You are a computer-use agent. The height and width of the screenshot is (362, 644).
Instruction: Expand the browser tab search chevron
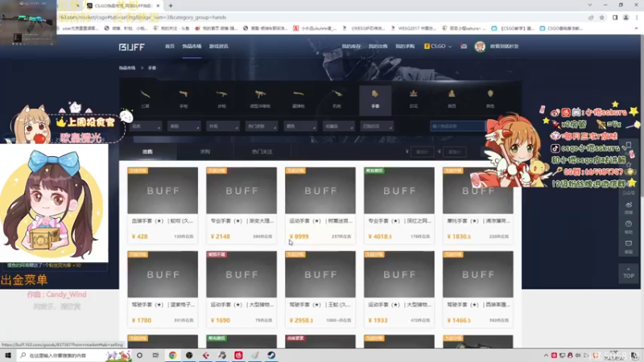tap(590, 6)
